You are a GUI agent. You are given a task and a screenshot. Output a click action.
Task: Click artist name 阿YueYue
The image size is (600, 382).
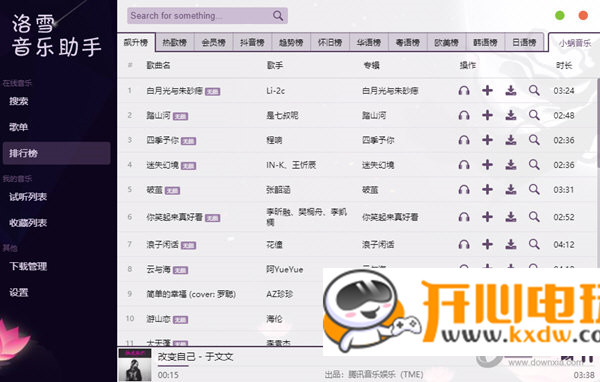pos(285,269)
